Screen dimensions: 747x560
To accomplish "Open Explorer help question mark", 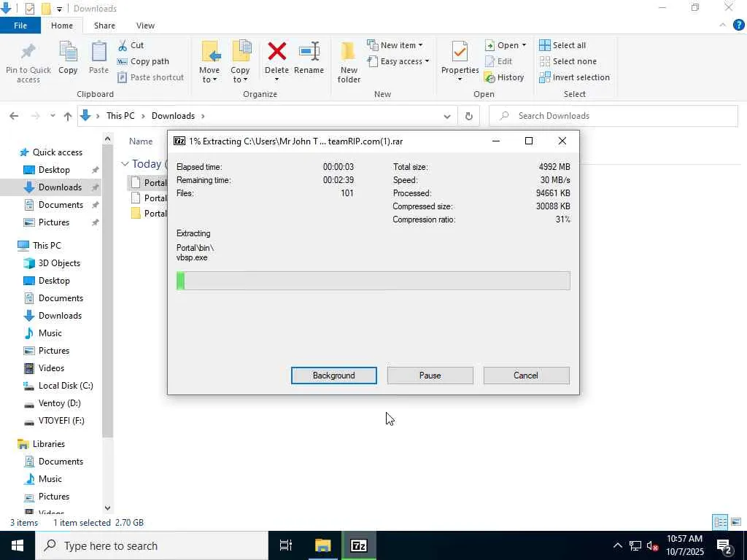I will [x=738, y=26].
